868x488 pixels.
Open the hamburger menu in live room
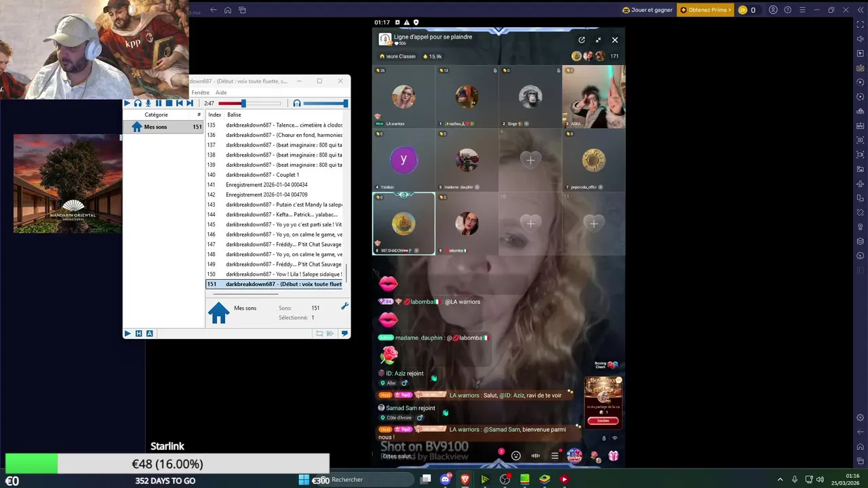tap(555, 455)
